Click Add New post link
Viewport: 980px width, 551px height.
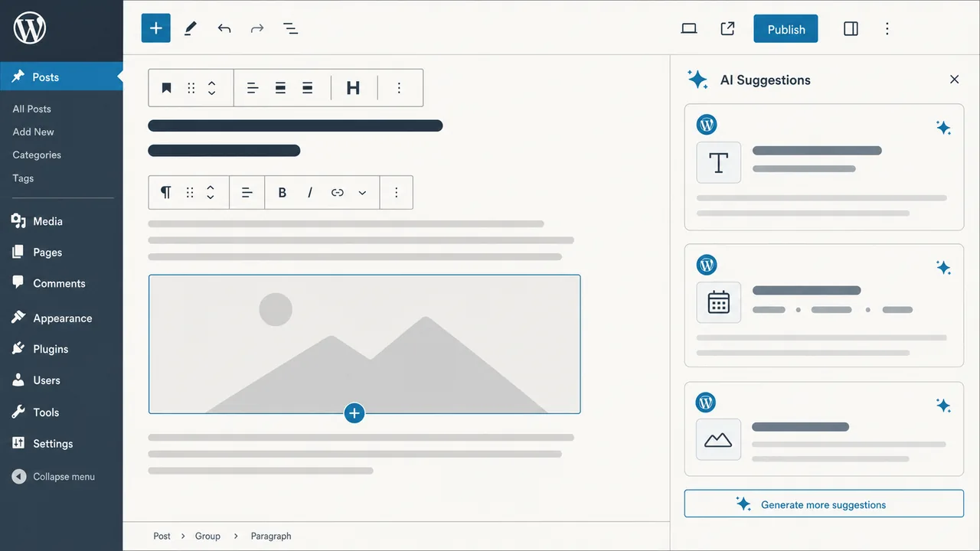[34, 132]
